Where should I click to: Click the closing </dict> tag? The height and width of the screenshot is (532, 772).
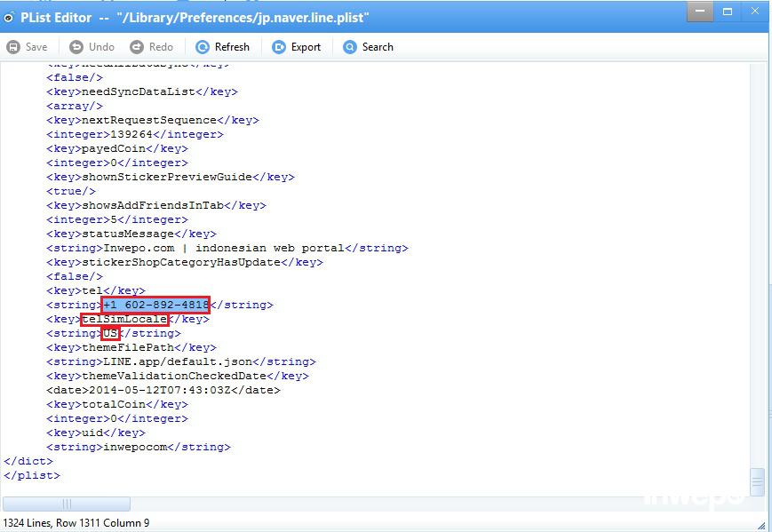click(28, 461)
